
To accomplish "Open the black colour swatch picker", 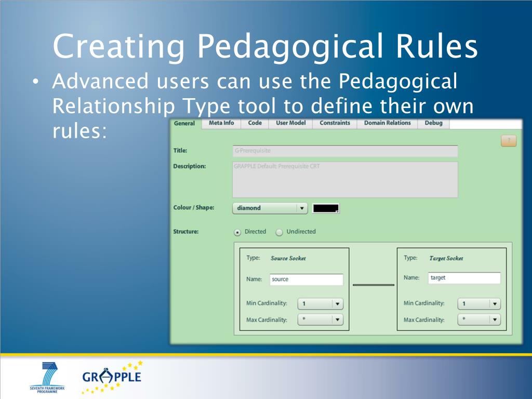I will click(326, 208).
